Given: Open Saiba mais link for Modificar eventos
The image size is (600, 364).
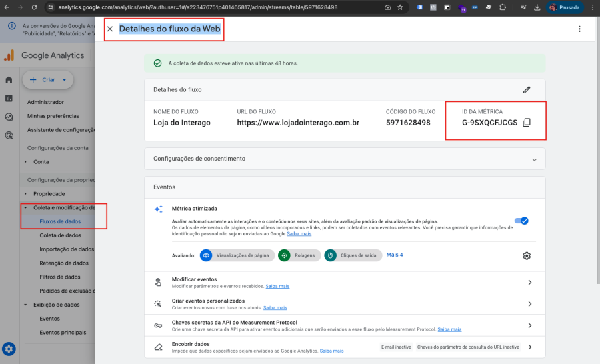Looking at the screenshot, I should click(277, 286).
